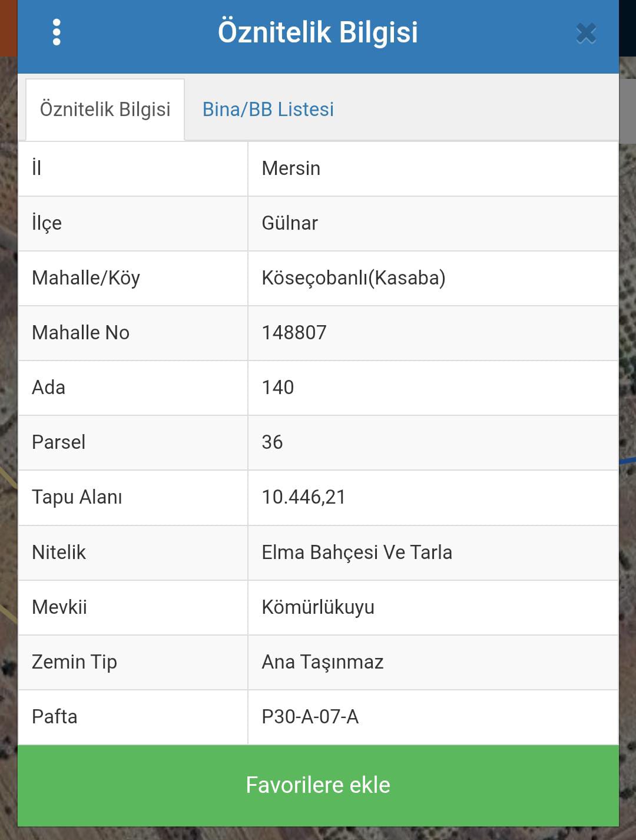The width and height of the screenshot is (636, 840).
Task: Select the Pafta code P30-A-07-A
Action: 310,717
